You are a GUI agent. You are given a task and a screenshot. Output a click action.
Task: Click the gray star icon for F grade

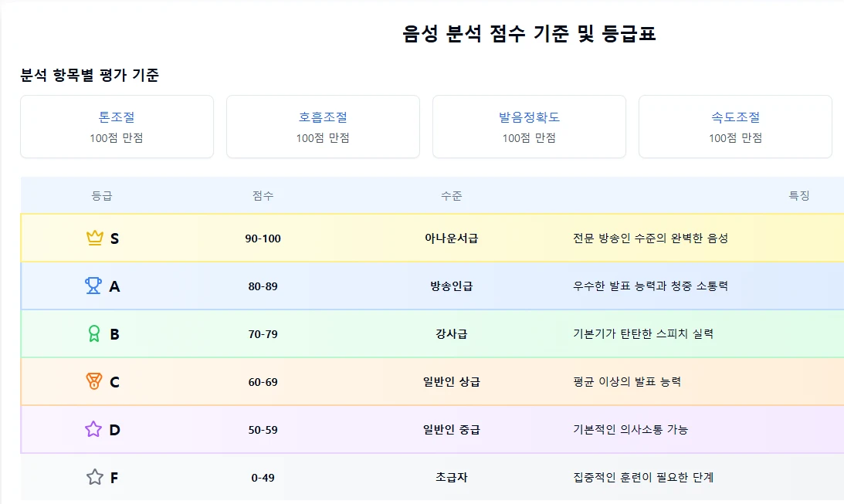click(95, 477)
